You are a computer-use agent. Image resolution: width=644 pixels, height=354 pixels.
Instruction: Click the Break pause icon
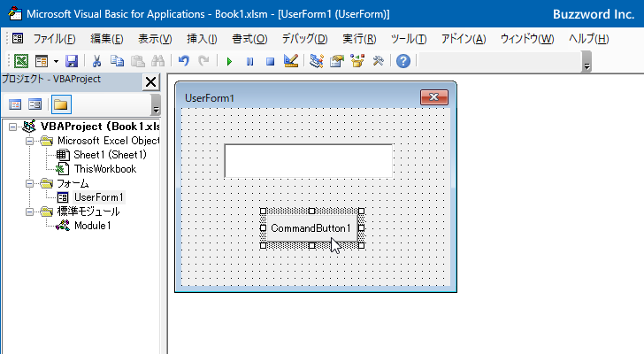coord(249,62)
